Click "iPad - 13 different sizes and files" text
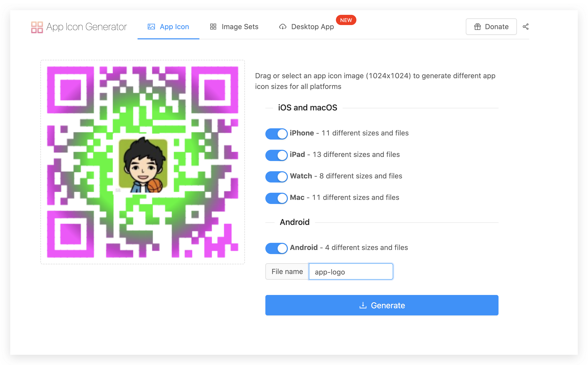 tap(345, 154)
